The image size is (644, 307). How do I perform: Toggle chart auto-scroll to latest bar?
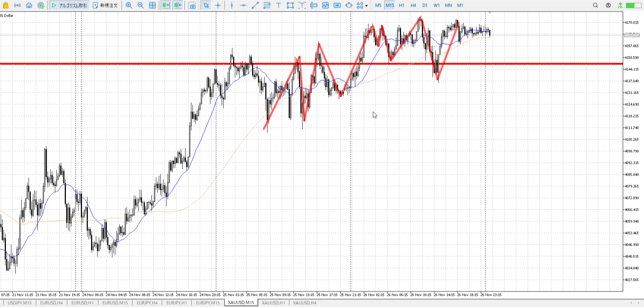(x=166, y=5)
